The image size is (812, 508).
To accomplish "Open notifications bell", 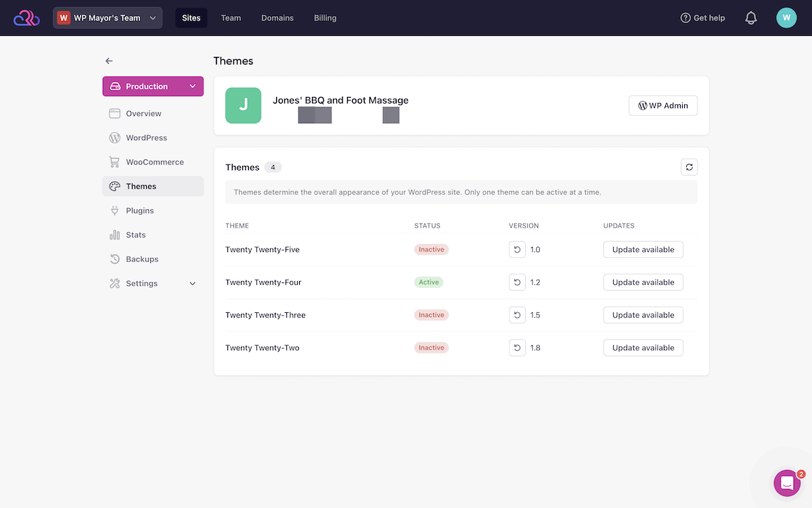I will click(750, 18).
